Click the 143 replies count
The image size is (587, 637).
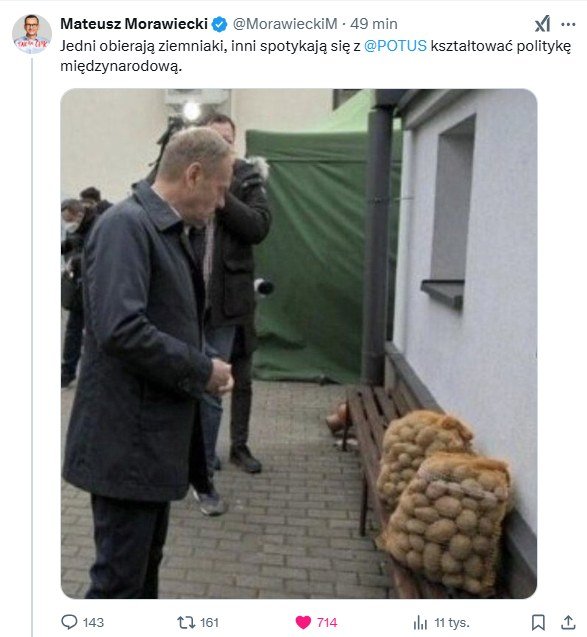pyautogui.click(x=93, y=622)
